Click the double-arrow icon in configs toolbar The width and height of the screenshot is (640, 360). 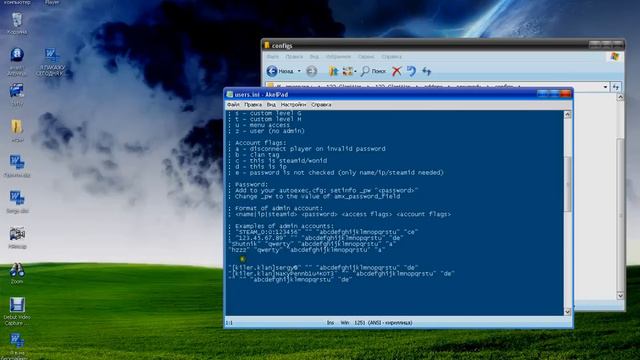tap(427, 71)
